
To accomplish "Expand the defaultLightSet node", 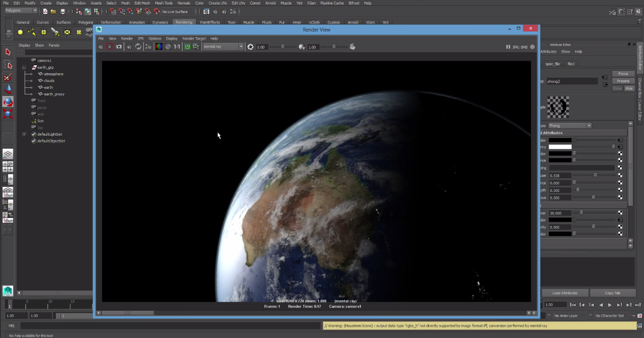I will coord(24,135).
